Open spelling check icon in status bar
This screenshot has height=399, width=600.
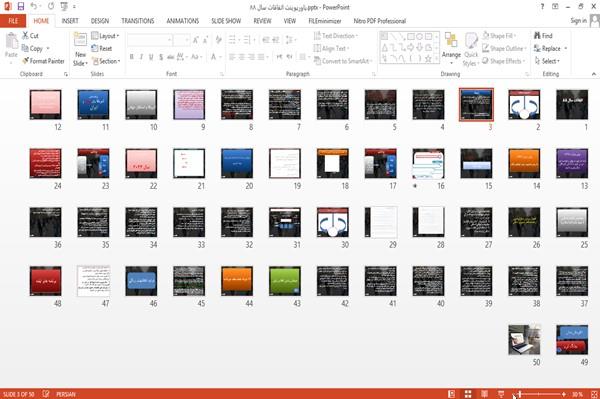pos(46,394)
